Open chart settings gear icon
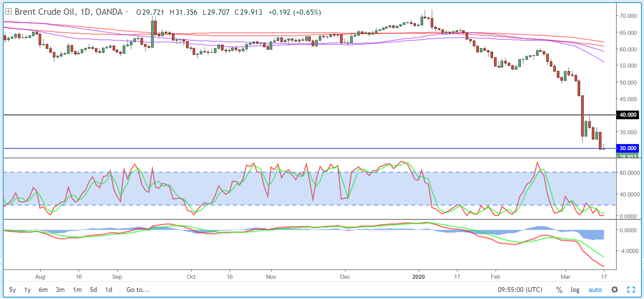Image resolution: width=644 pixels, height=299 pixels. click(615, 290)
